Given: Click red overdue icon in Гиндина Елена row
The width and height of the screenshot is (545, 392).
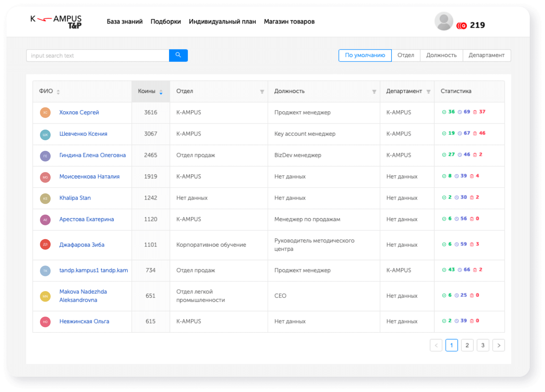Looking at the screenshot, I should pyautogui.click(x=475, y=155).
